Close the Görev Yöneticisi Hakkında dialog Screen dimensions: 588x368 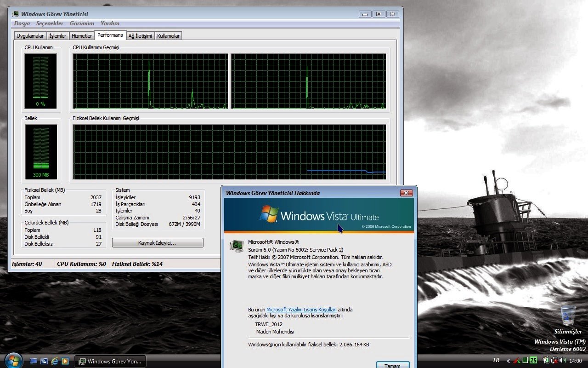click(406, 193)
